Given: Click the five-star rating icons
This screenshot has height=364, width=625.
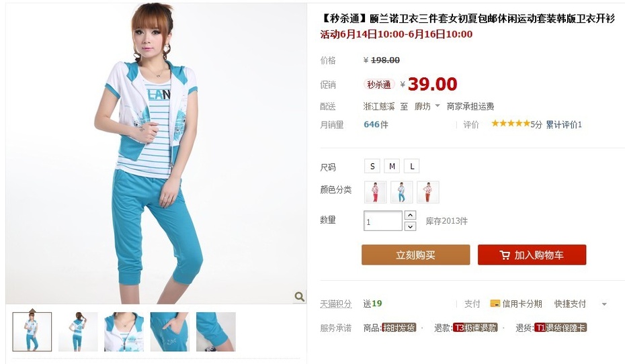Looking at the screenshot, I should (x=511, y=124).
